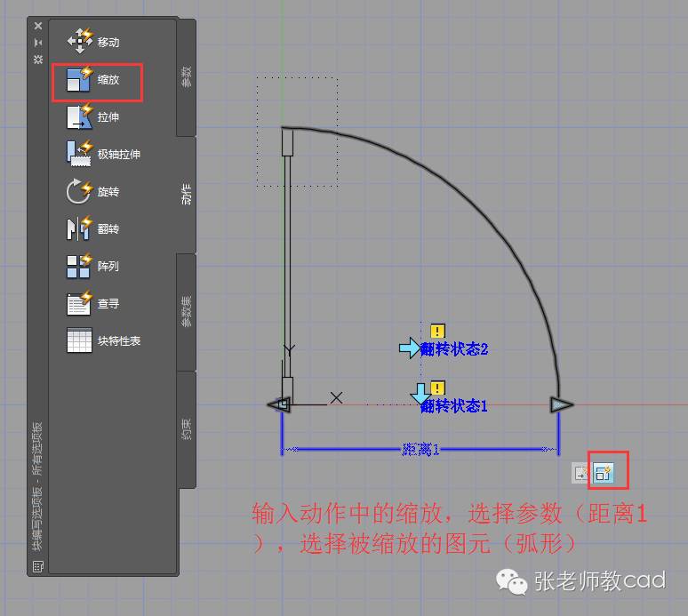Choose the 阵列 (Array) action
688x616 pixels.
(x=94, y=267)
